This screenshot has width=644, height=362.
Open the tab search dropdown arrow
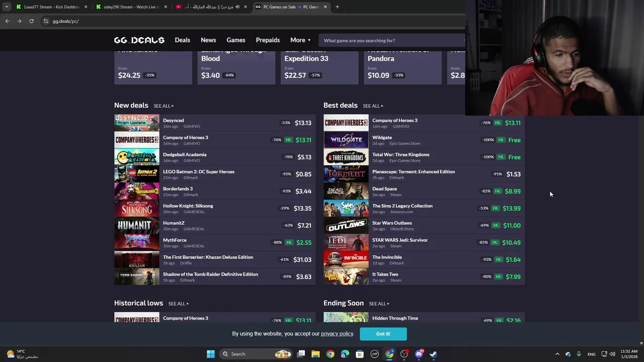pos(7,7)
